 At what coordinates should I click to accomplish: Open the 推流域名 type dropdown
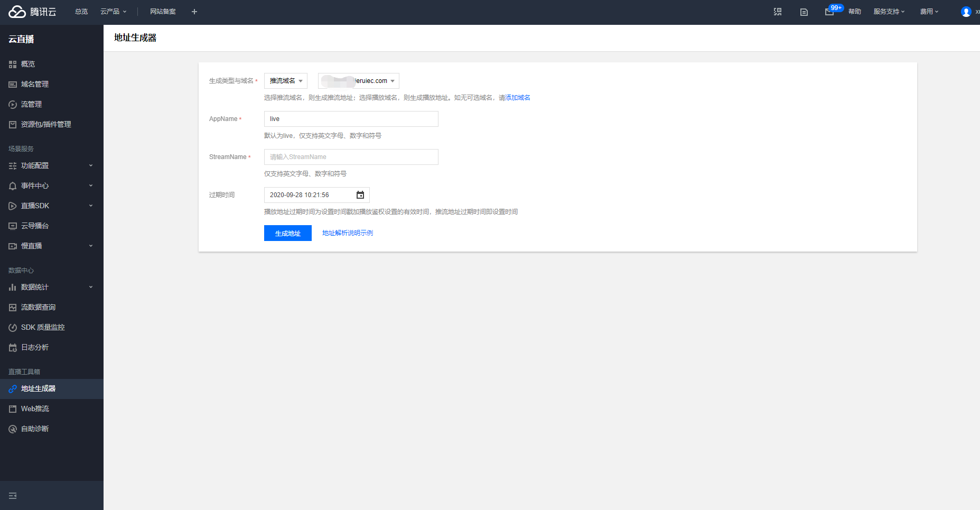click(x=286, y=81)
